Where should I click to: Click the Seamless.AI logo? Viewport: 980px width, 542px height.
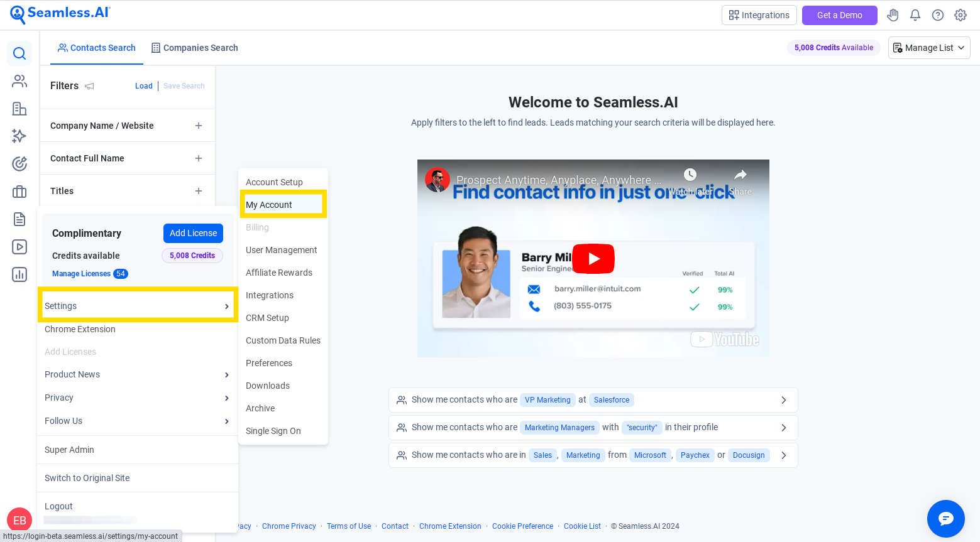point(60,14)
